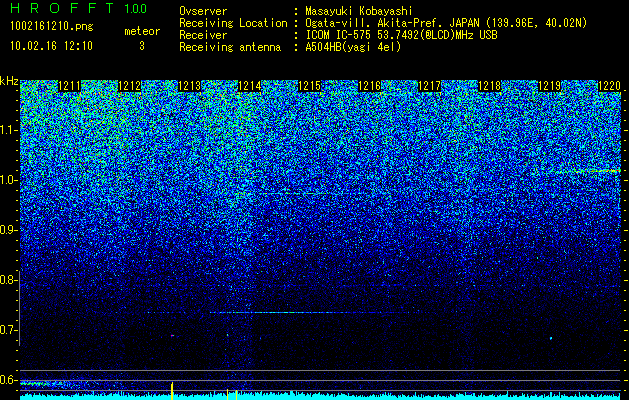Image resolution: width=629 pixels, height=400 pixels.
Task: Click the 1213 time marker
Action: [189, 86]
